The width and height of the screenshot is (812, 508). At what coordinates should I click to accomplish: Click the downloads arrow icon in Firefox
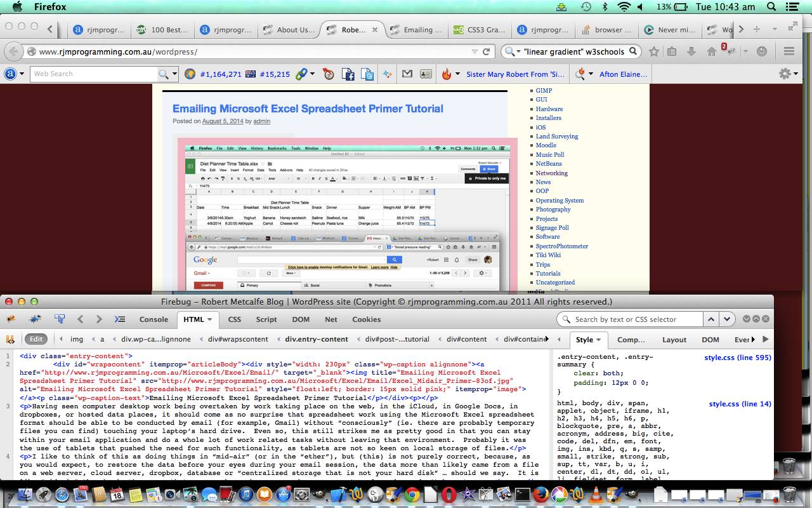tap(691, 51)
